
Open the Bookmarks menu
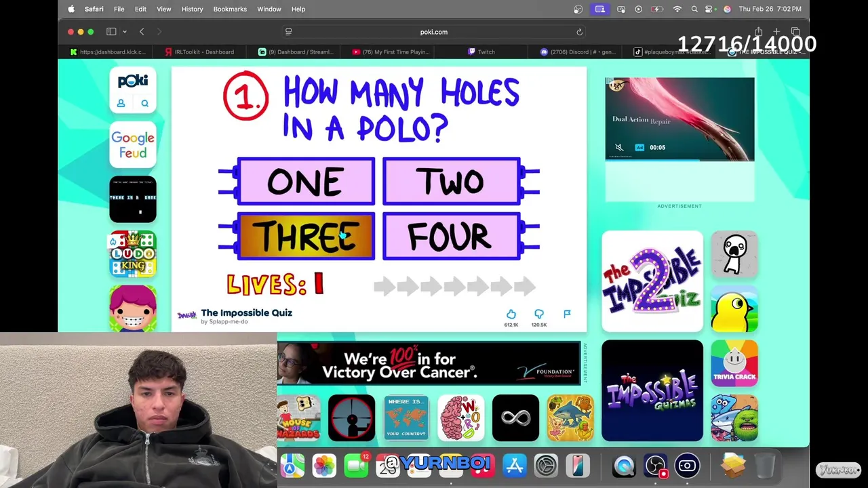[x=230, y=9]
